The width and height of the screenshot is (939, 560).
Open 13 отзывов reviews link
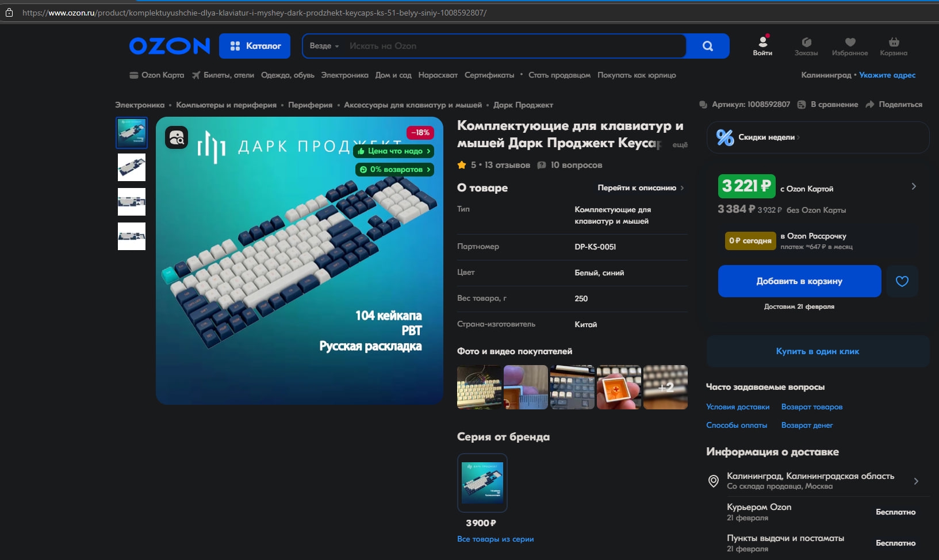(x=507, y=165)
